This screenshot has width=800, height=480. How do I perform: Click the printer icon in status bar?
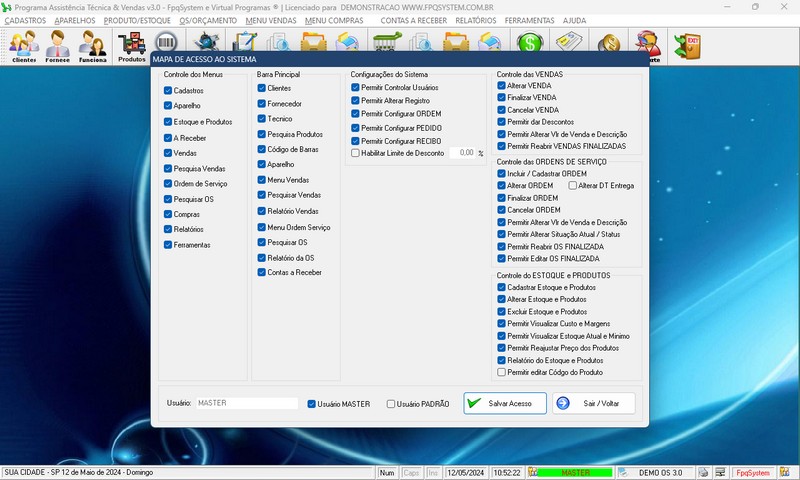click(704, 472)
